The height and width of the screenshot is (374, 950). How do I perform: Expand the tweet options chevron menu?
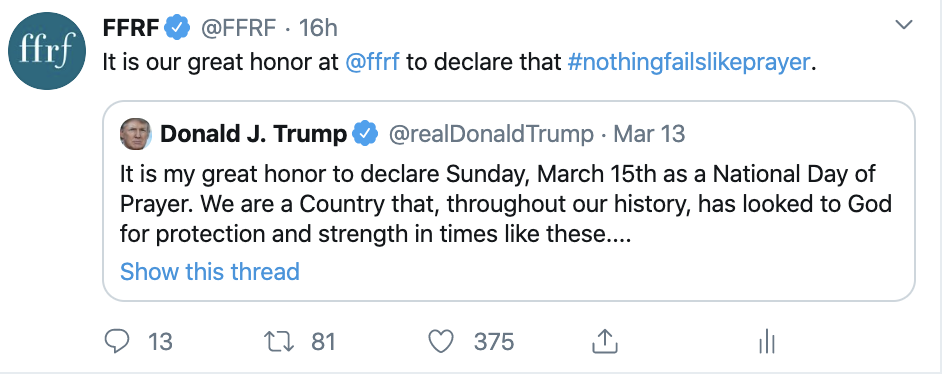(x=904, y=25)
